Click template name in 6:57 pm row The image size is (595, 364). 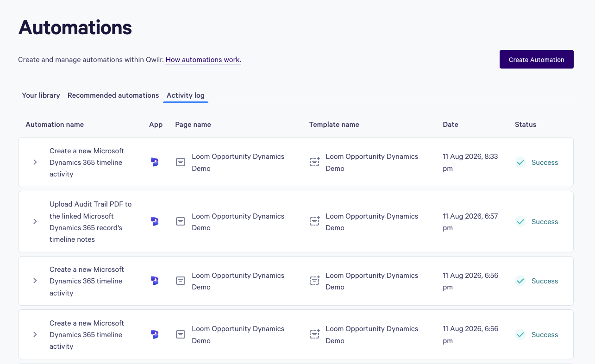point(372,222)
